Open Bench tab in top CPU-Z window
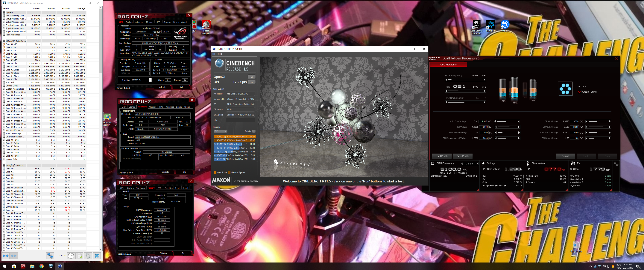644x270 pixels. pyautogui.click(x=176, y=22)
